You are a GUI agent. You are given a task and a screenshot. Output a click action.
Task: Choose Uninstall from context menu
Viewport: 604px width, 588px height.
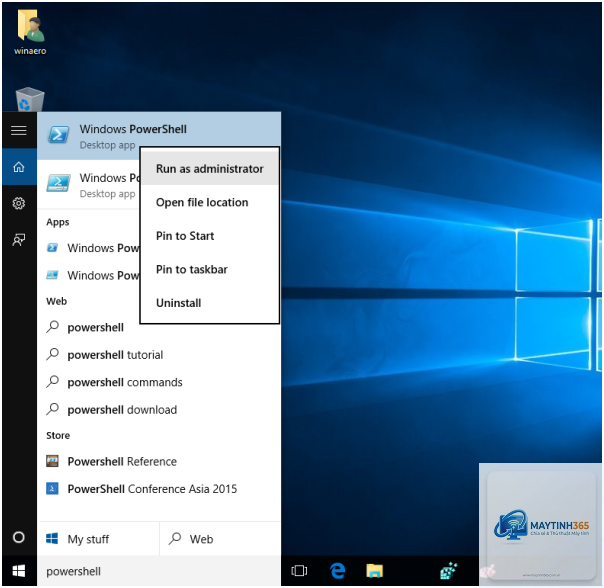[210, 303]
